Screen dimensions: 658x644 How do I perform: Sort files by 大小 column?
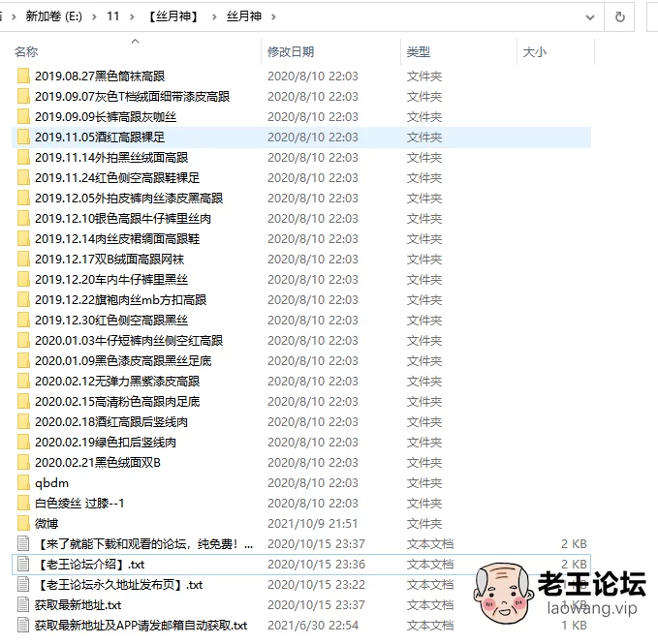534,51
